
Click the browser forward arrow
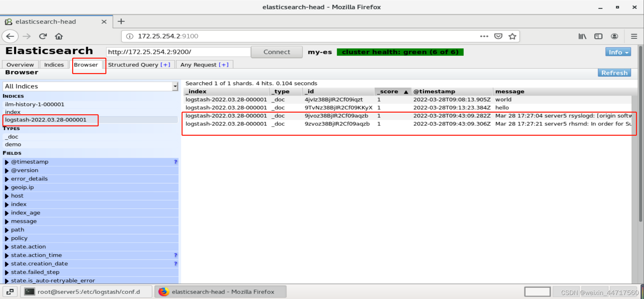[x=27, y=36]
